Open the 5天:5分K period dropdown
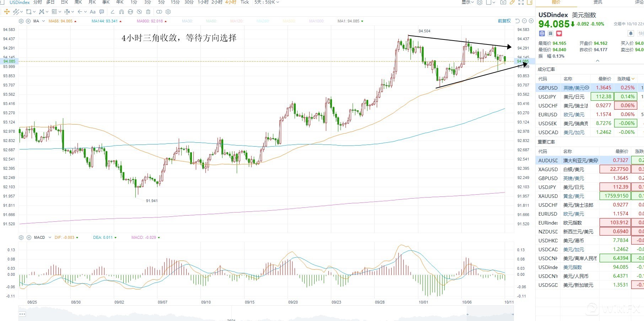Image resolution: width=644 pixels, height=321 pixels. pos(267,2)
